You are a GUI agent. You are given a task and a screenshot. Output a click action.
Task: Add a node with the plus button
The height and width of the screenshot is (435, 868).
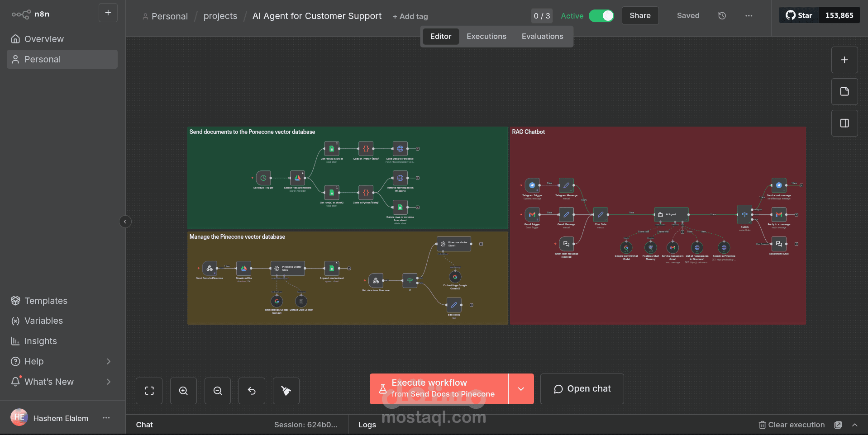click(x=844, y=60)
